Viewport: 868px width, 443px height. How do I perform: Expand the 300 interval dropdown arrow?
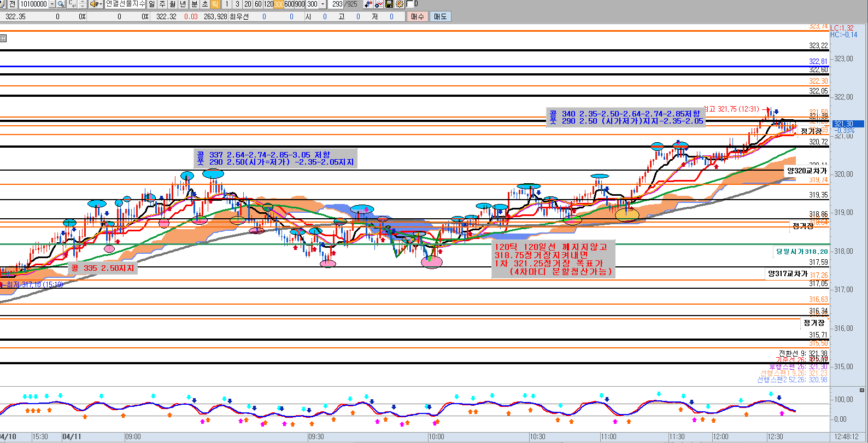tap(322, 4)
